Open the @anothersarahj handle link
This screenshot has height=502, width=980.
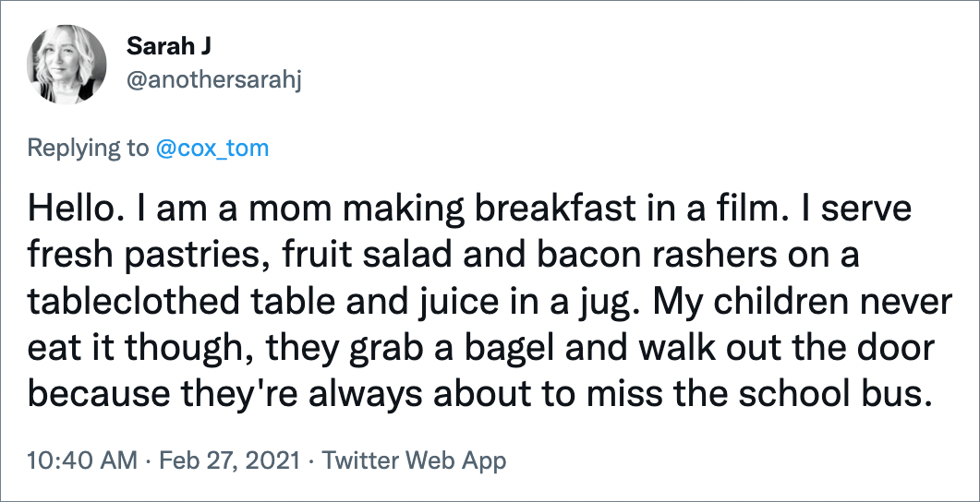(x=213, y=81)
